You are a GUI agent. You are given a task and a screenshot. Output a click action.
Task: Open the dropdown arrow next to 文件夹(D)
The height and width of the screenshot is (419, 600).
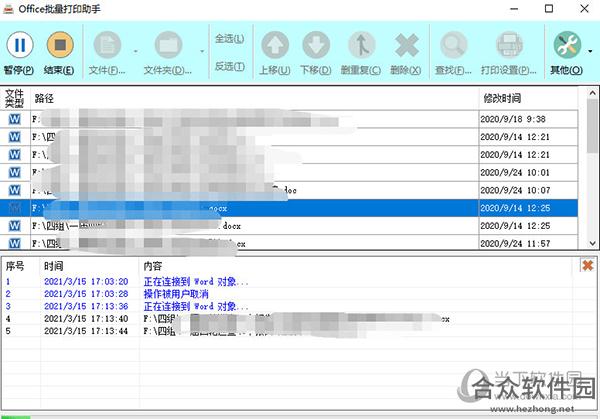(202, 51)
